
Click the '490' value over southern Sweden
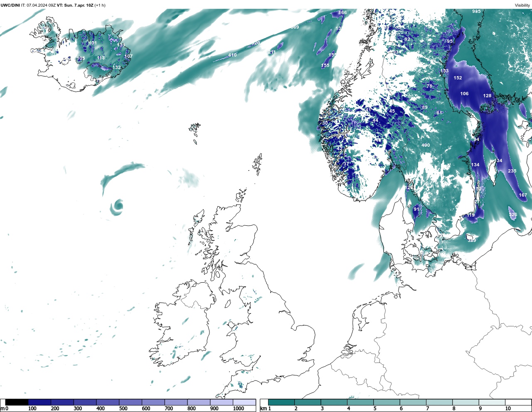coord(426,146)
